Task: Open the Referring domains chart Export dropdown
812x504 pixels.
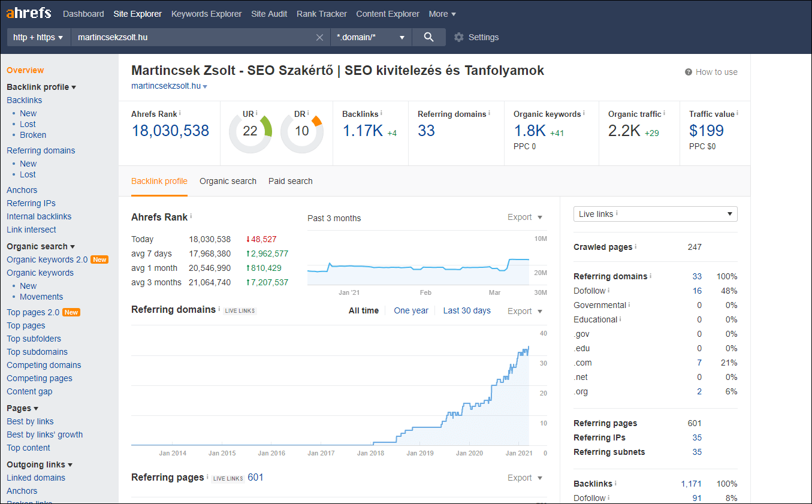Action: 525,311
